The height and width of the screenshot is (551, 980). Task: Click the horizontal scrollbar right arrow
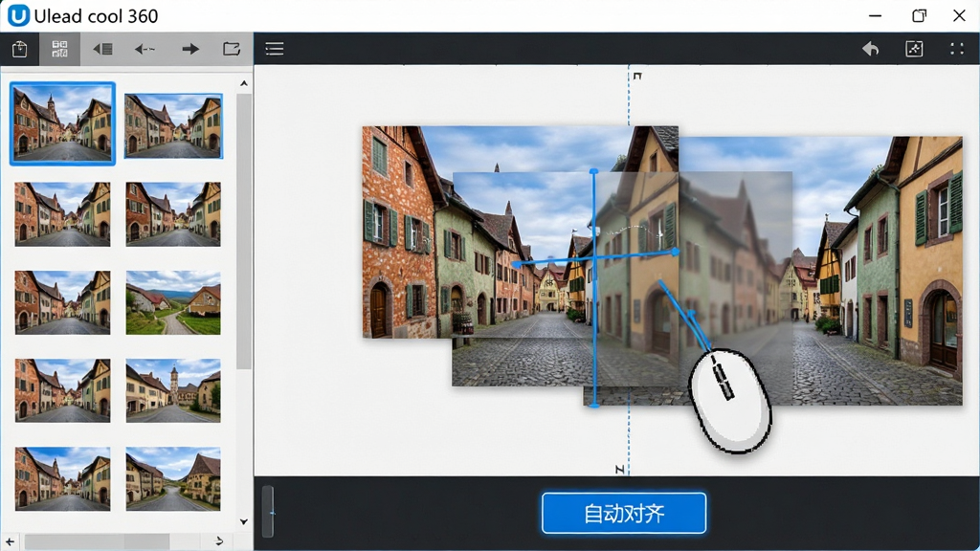click(219, 541)
